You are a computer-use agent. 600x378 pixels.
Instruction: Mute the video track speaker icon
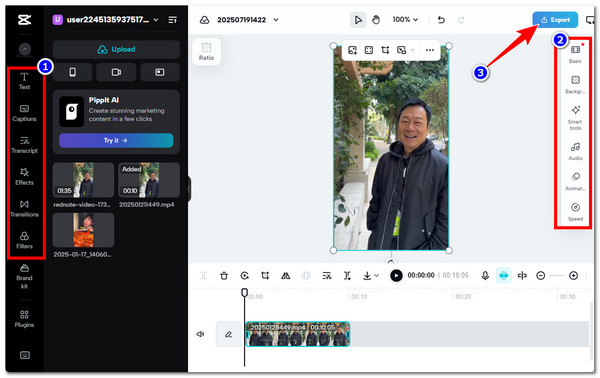(200, 334)
